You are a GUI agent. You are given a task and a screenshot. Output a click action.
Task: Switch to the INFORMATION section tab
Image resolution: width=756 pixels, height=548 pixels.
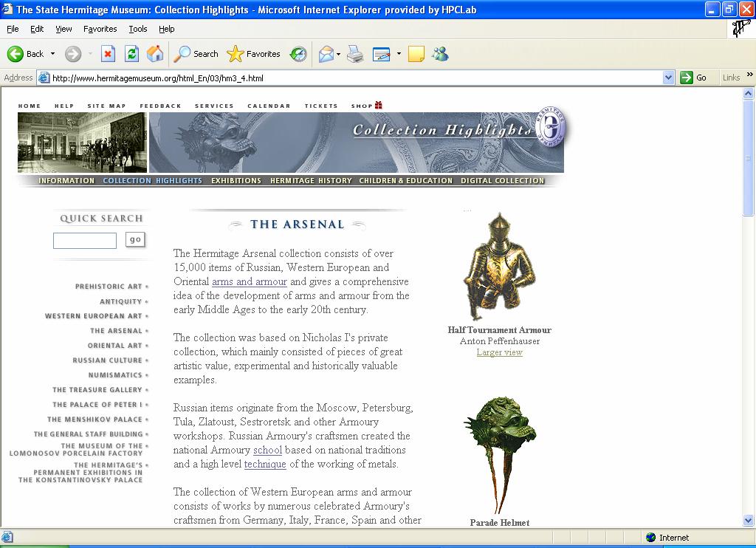pyautogui.click(x=66, y=180)
